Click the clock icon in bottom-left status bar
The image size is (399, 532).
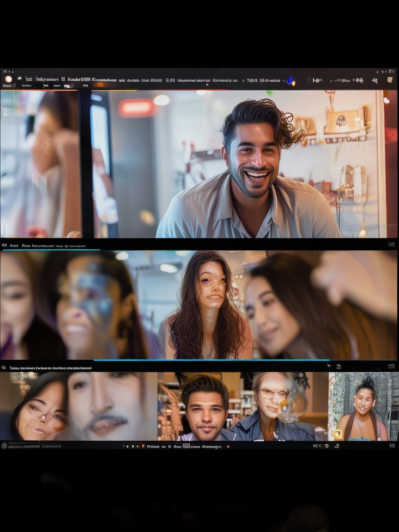pos(4,446)
